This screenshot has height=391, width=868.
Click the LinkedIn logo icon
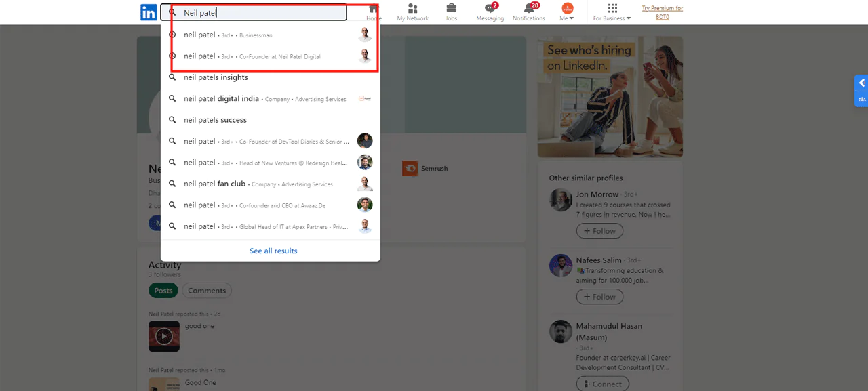point(149,12)
